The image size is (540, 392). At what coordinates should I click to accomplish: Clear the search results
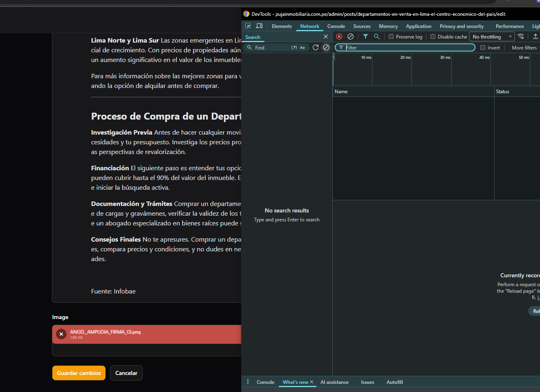(x=326, y=47)
